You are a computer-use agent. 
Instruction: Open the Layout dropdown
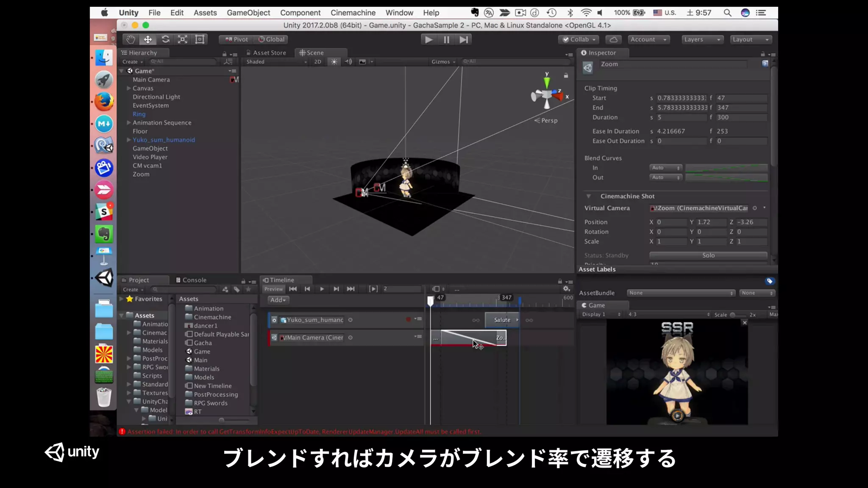click(751, 39)
